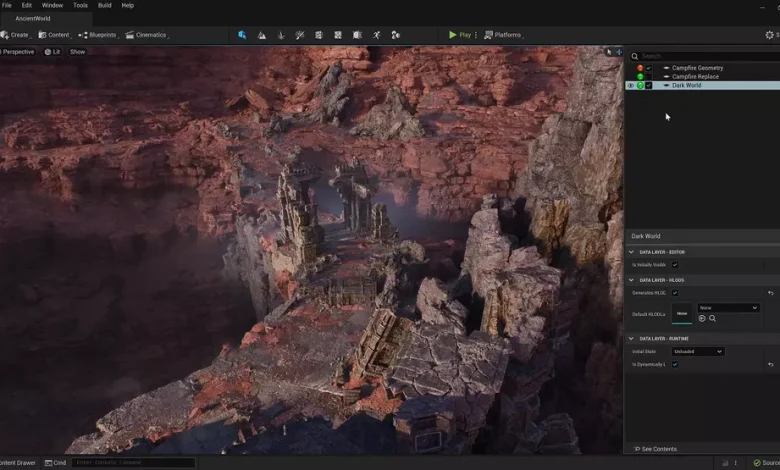The width and height of the screenshot is (780, 470).
Task: Open the Default HLOD Layer None dropdown
Action: tap(728, 308)
